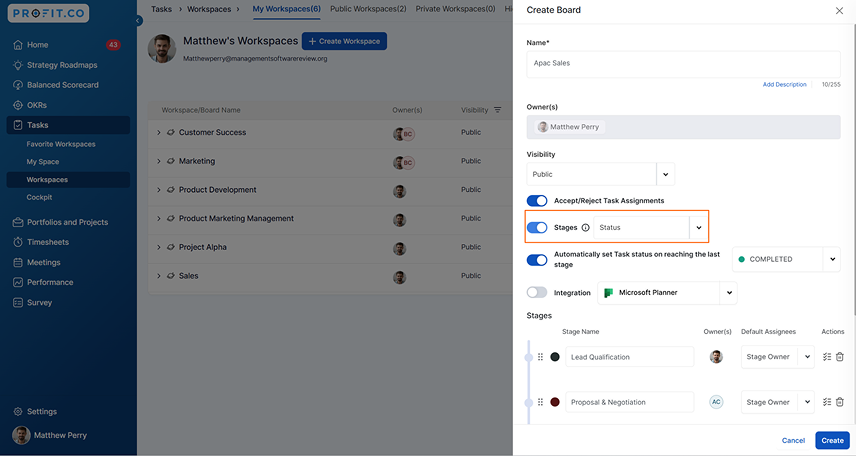856x456 pixels.
Task: Switch to My Workspaces(6) tab
Action: click(x=286, y=9)
